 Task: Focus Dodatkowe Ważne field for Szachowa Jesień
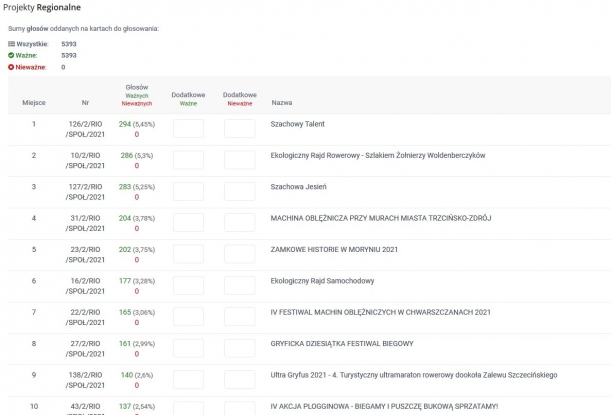pos(188,192)
